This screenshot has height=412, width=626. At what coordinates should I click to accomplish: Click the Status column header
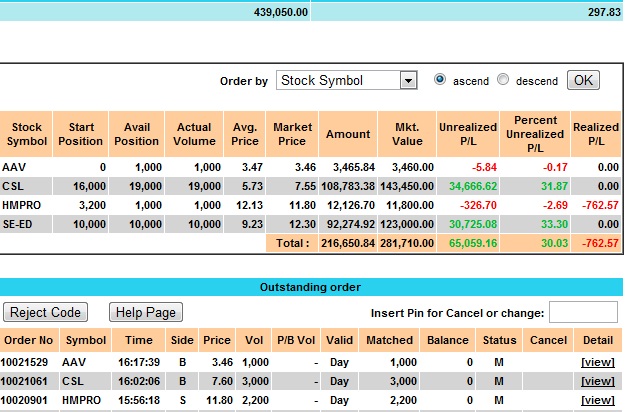(500, 341)
